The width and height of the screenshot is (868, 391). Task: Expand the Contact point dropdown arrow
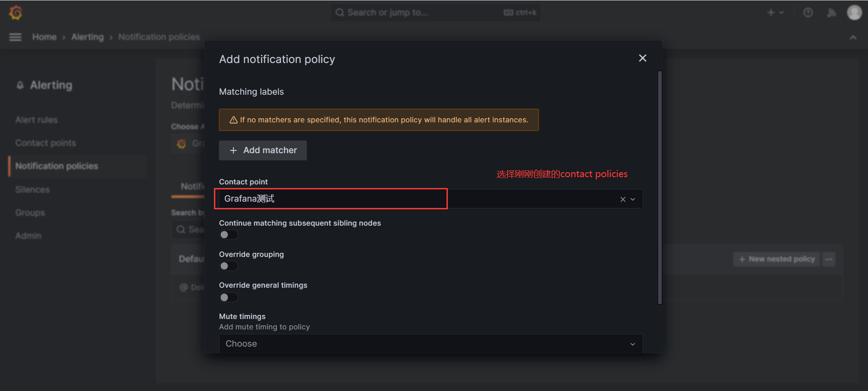[633, 199]
